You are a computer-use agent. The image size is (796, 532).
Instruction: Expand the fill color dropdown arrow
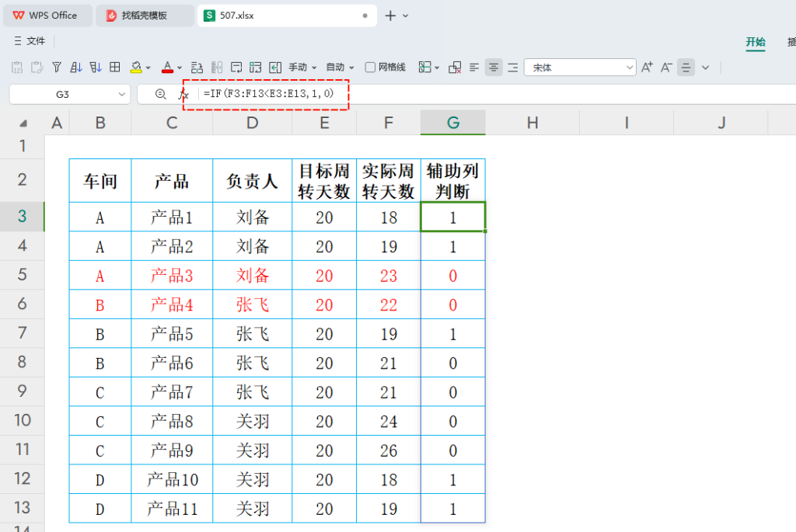click(x=148, y=68)
